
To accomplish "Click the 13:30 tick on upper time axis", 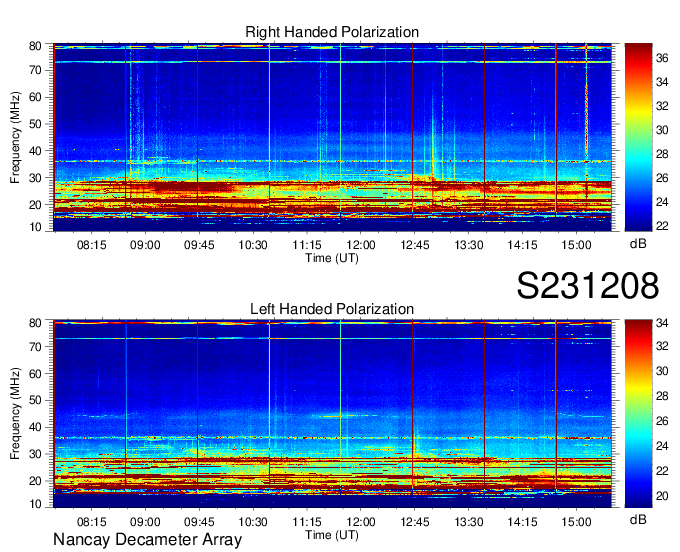I will (x=469, y=245).
